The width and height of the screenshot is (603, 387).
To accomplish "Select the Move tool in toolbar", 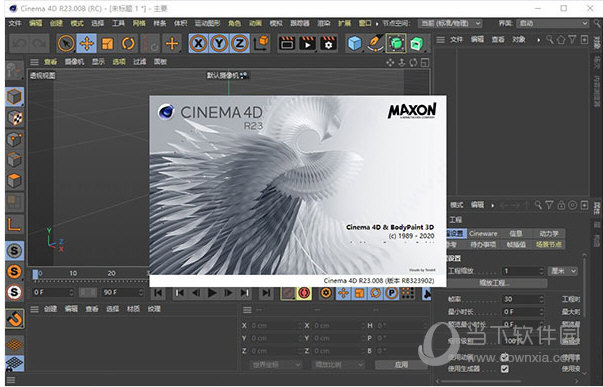I will 87,43.
